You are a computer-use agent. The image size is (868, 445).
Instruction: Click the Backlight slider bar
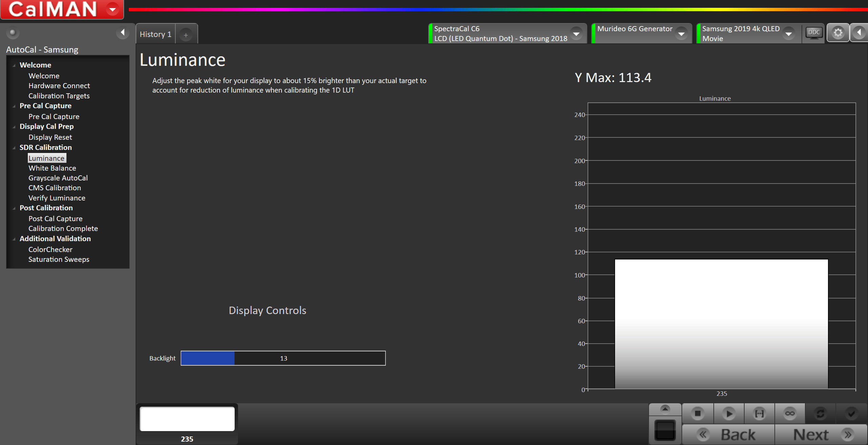(x=283, y=358)
